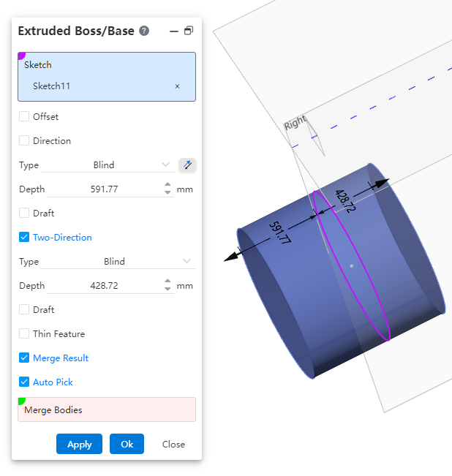Open the first Type dropdown set to Blind
The height and width of the screenshot is (476, 452).
coord(108,165)
